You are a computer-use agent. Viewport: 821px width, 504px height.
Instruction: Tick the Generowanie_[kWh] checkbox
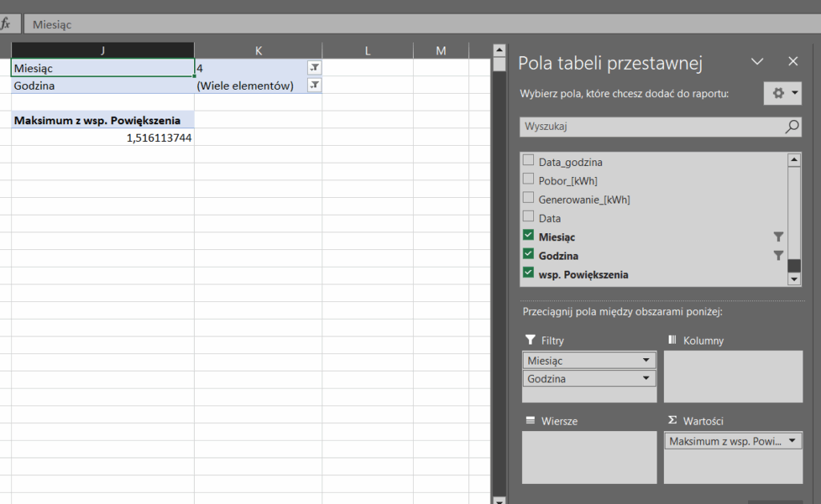click(528, 199)
